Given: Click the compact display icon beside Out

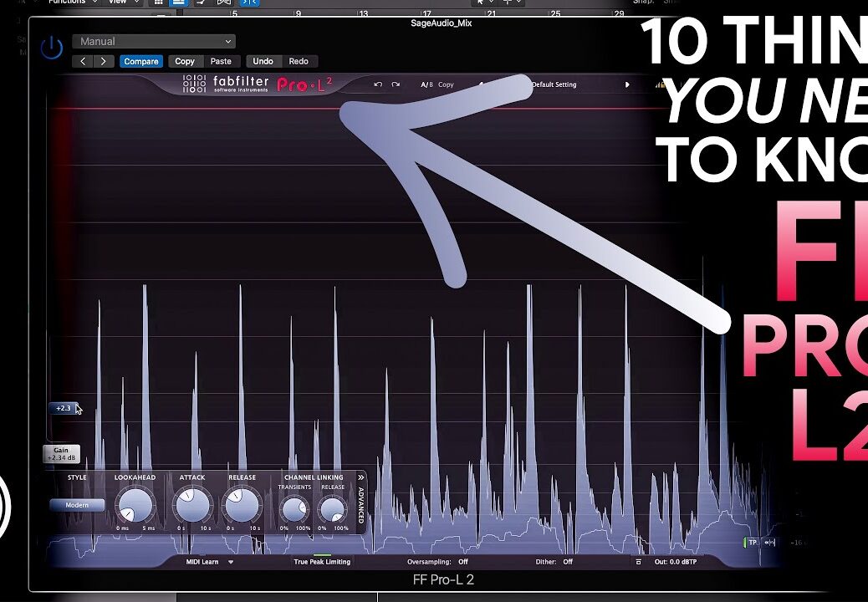Looking at the screenshot, I should 638,562.
